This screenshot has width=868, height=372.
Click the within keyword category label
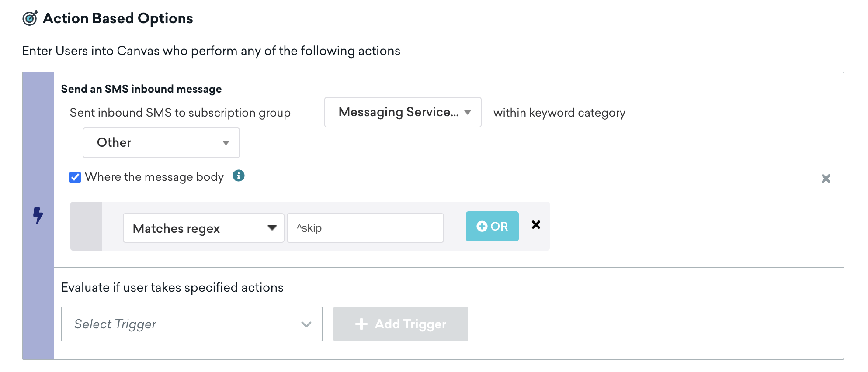pos(559,113)
